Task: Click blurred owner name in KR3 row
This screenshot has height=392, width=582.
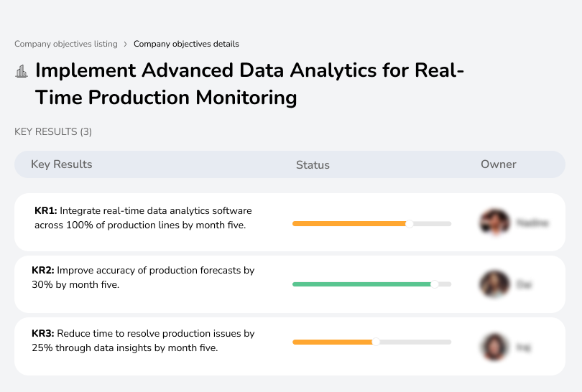Action: tap(524, 347)
